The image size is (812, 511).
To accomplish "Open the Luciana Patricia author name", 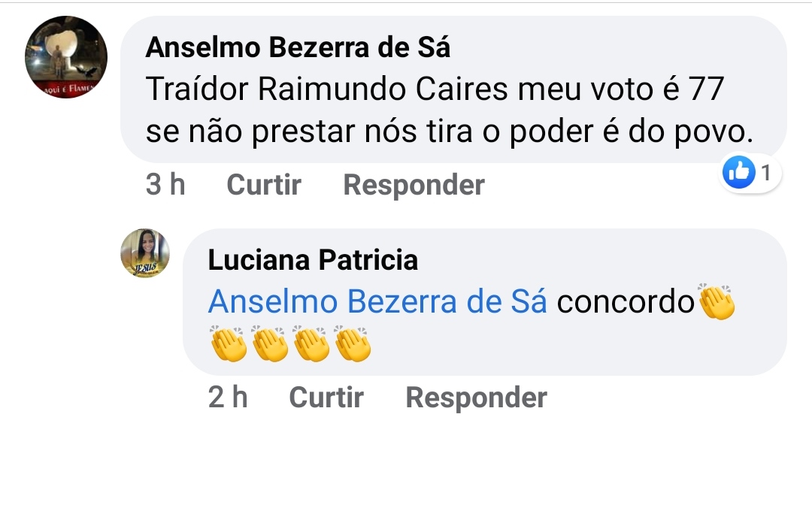I will coord(313,260).
